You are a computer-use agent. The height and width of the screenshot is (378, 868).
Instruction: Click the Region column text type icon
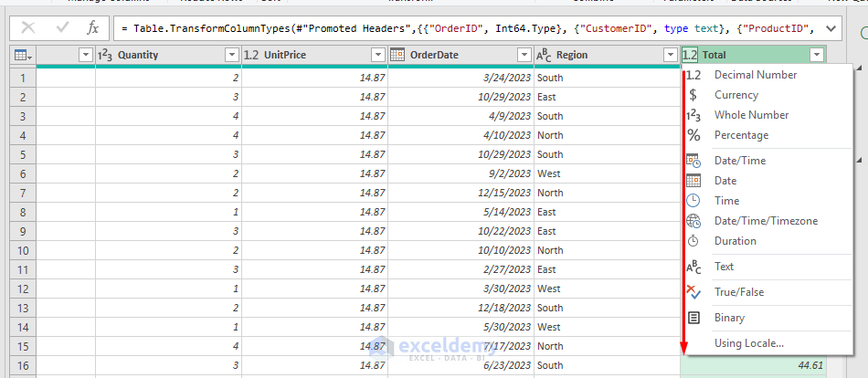544,55
